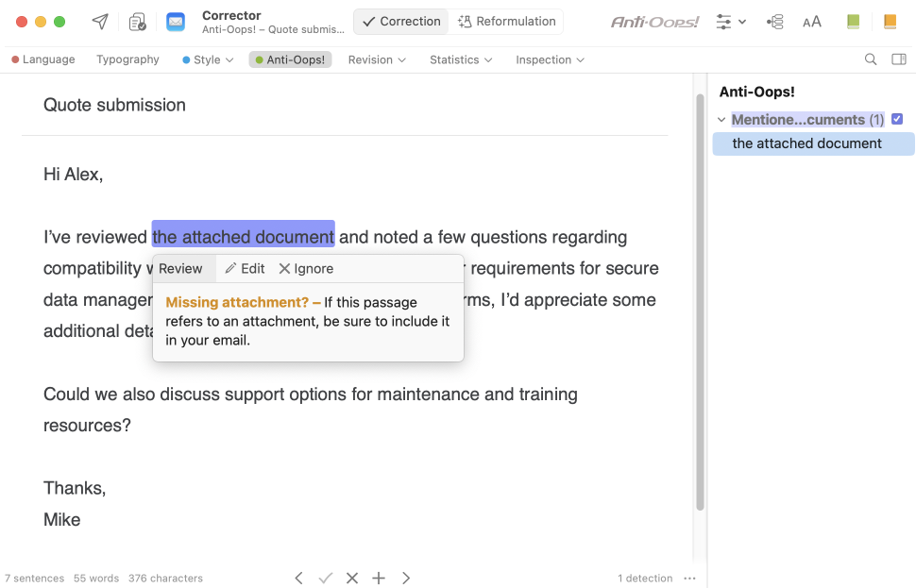Open the green dictionaries book icon
Image resolution: width=916 pixels, height=588 pixels.
854,22
